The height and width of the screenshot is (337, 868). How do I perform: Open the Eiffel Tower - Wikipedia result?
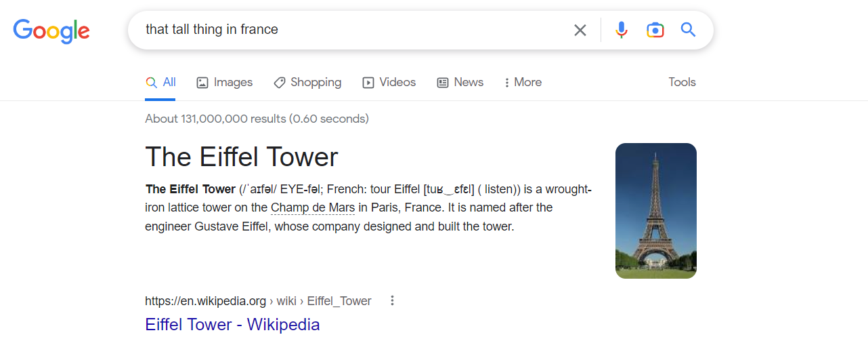[232, 324]
